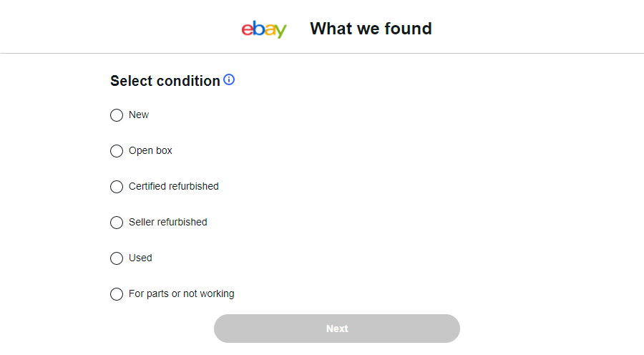Click the 'New' condition label text
Viewport: 644px width, 355px height.
point(139,115)
